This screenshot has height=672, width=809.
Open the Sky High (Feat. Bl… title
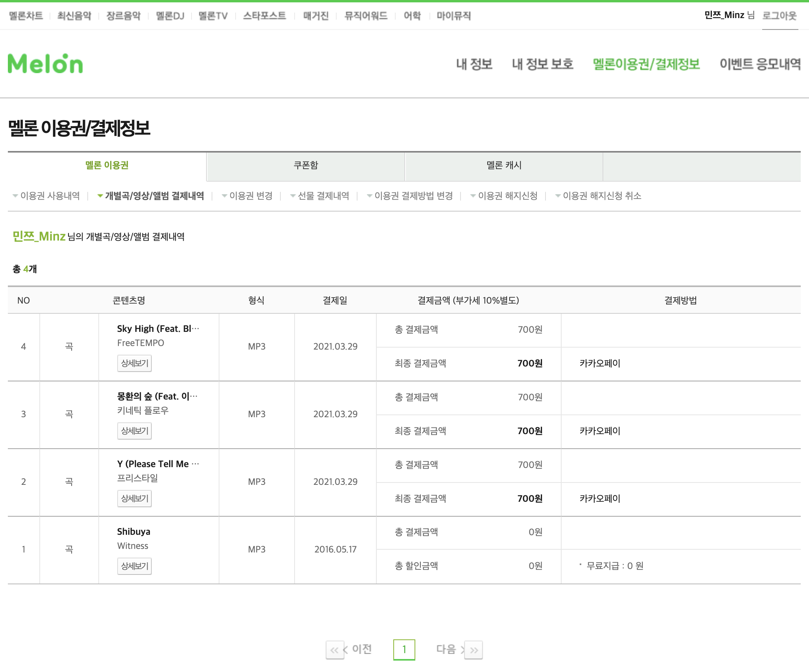(158, 329)
